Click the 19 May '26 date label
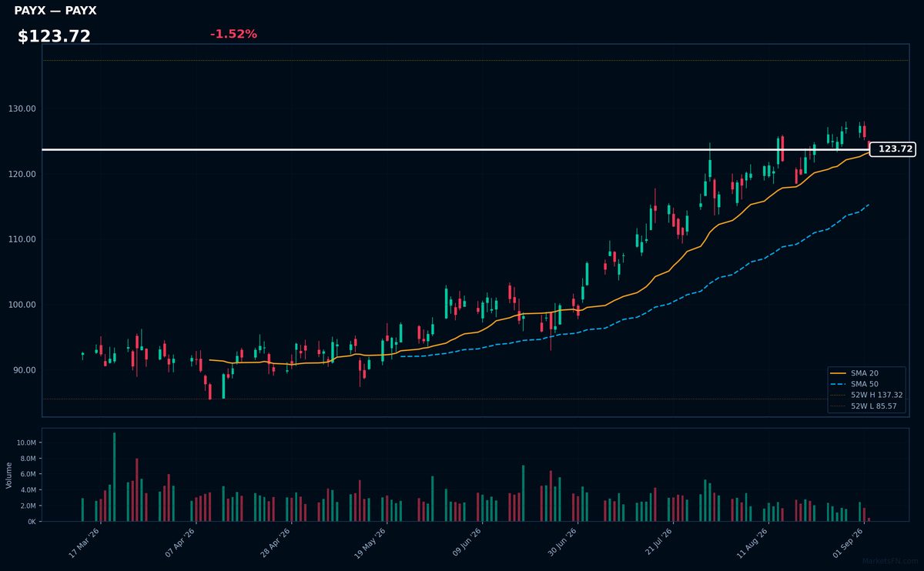Viewport: 924px width, 571px height. 370,543
